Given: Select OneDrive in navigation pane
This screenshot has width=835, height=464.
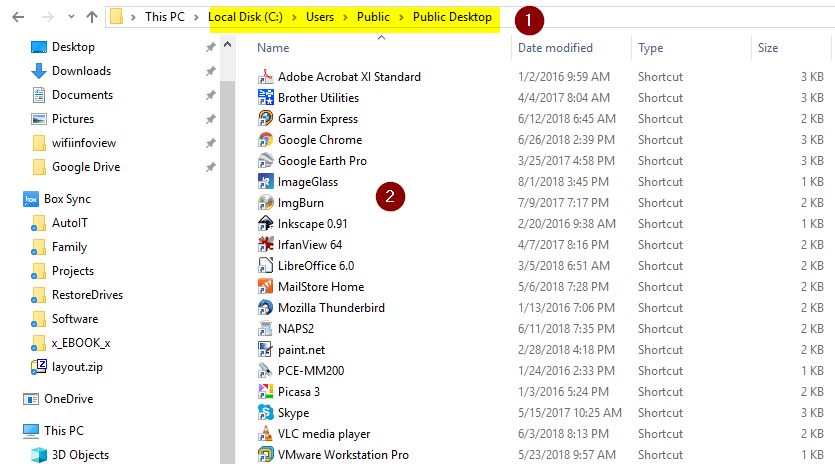Looking at the screenshot, I should click(68, 398).
